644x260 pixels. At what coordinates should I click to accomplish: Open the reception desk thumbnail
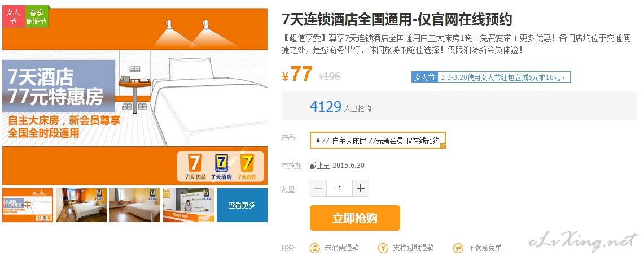click(189, 205)
